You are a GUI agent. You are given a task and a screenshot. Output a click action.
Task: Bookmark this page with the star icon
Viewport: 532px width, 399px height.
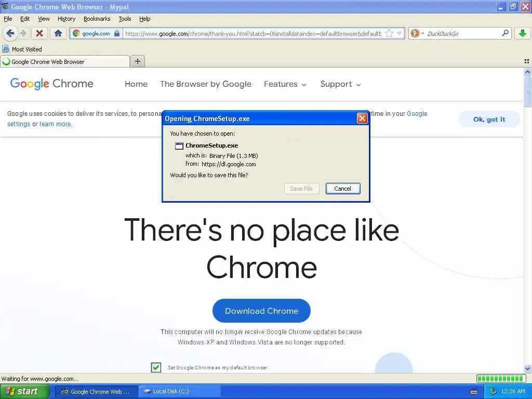coord(389,33)
